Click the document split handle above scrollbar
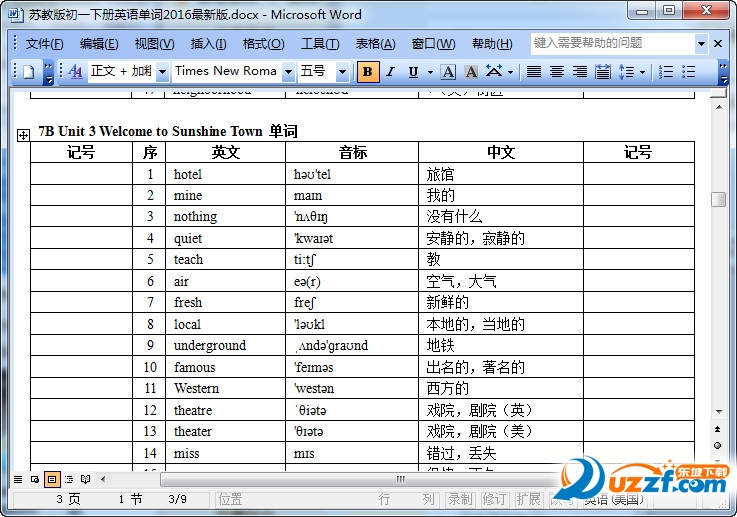737x517 pixels. 719,93
